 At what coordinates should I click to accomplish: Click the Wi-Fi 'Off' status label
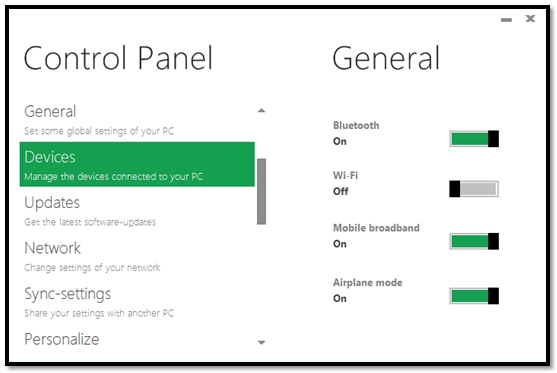coord(341,191)
